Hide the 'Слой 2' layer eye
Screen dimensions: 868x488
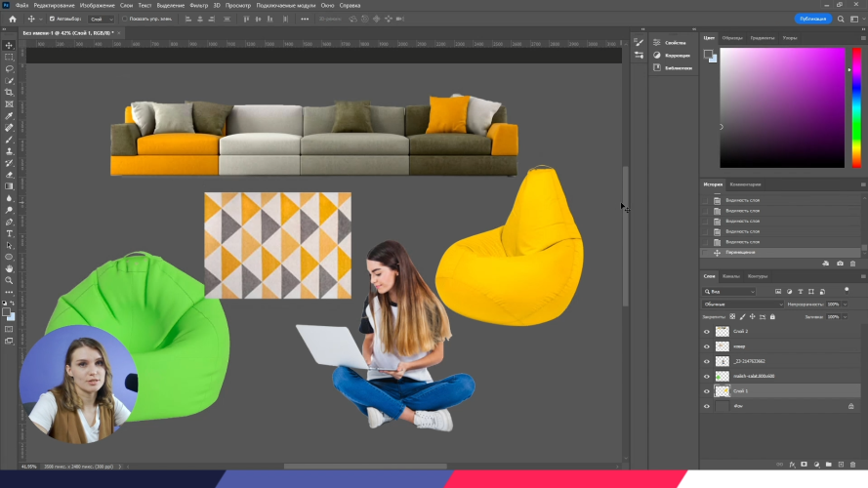(x=707, y=332)
